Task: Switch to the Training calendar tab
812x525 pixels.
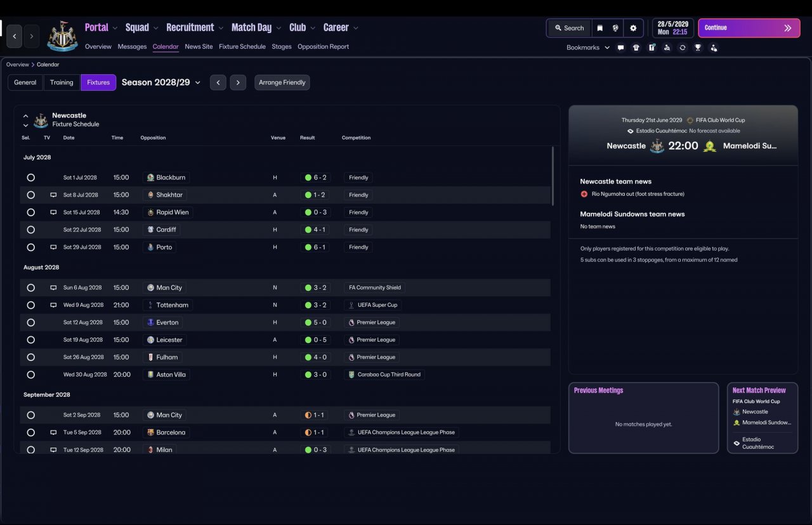Action: [62, 82]
